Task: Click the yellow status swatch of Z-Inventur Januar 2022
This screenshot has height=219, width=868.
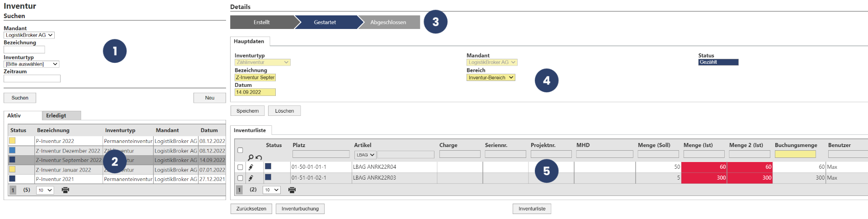Action: pos(12,169)
